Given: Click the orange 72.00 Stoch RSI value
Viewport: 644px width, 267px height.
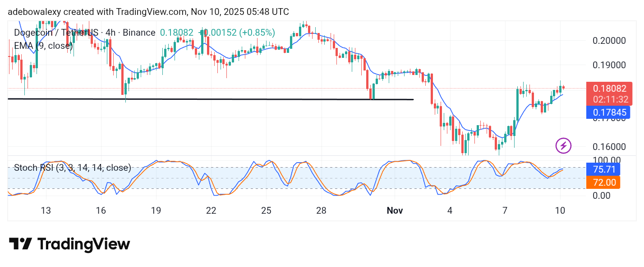Looking at the screenshot, I should click(x=603, y=183).
